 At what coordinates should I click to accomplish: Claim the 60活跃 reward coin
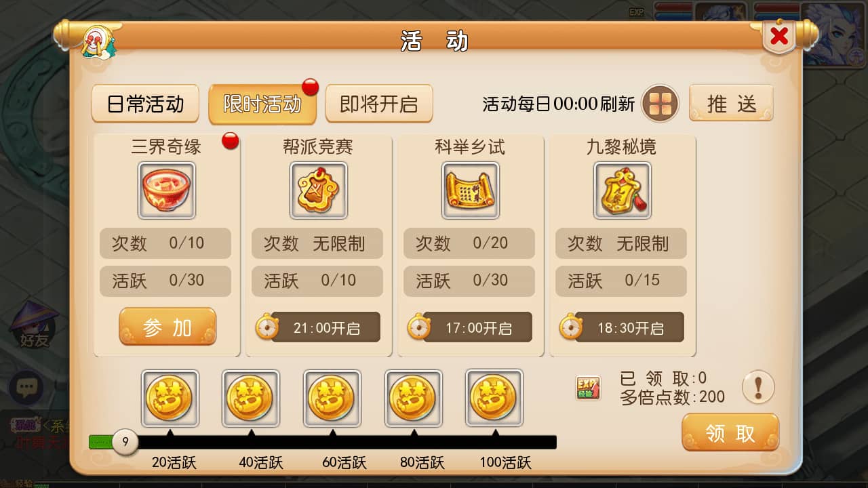[332, 398]
